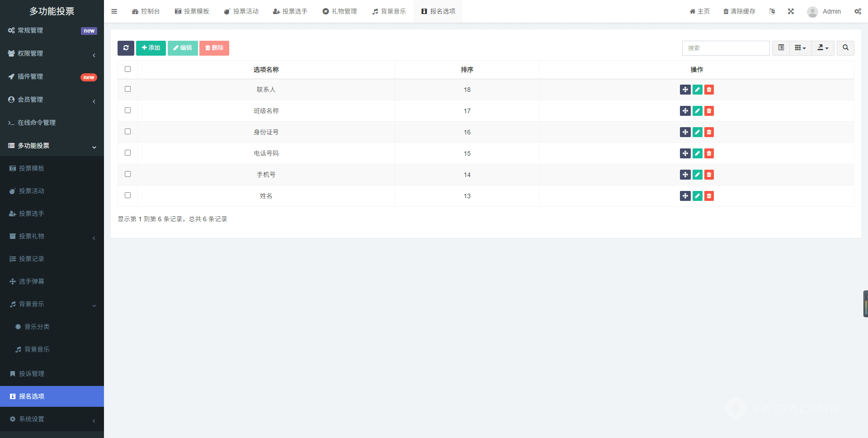Screen dimensions: 868x438
Task: Check the select-all checkbox in header
Action: (x=127, y=69)
